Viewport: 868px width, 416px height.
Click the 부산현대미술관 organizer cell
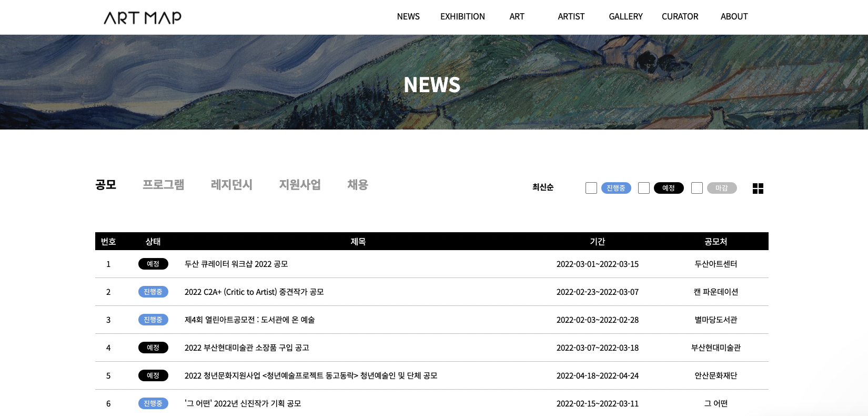(x=716, y=348)
